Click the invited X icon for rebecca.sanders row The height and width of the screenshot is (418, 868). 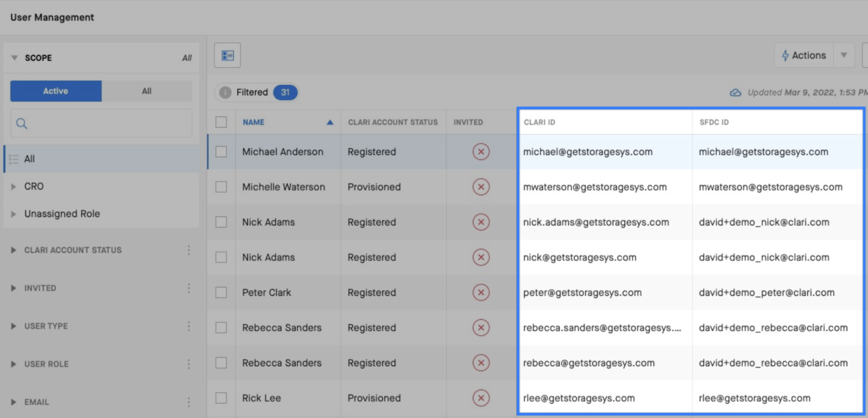coord(481,328)
